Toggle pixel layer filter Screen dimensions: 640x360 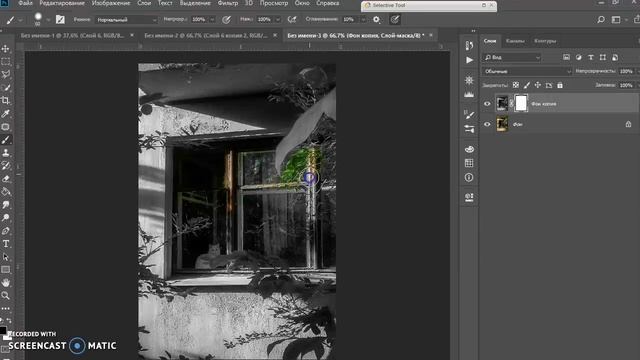(566, 58)
